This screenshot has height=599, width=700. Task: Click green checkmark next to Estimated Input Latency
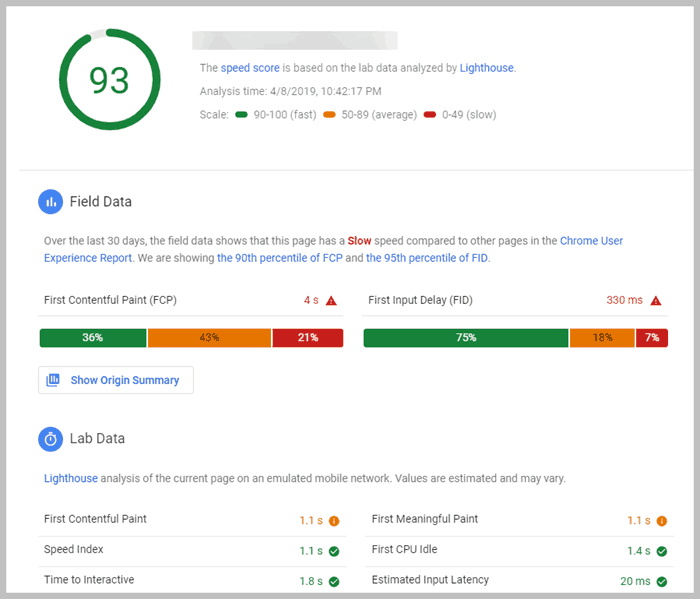tap(658, 580)
